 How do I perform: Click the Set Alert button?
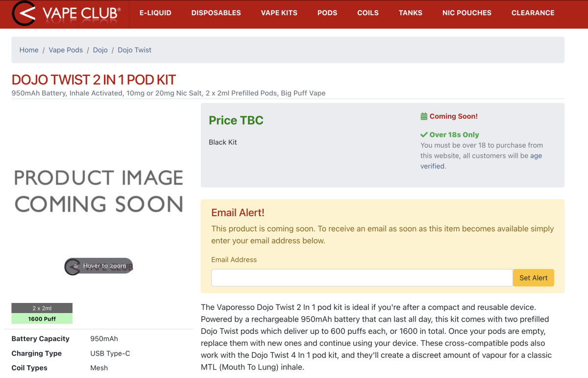(x=534, y=278)
